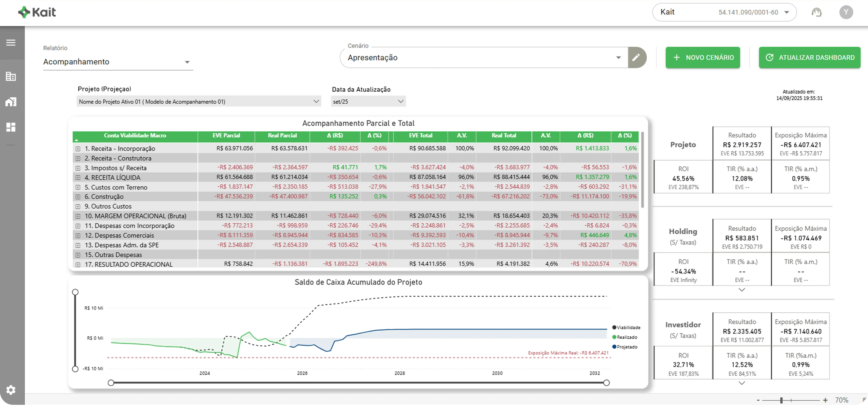Image resolution: width=868 pixels, height=407 pixels.
Task: Open settings gear at sidebar bottom
Action: coord(11,390)
